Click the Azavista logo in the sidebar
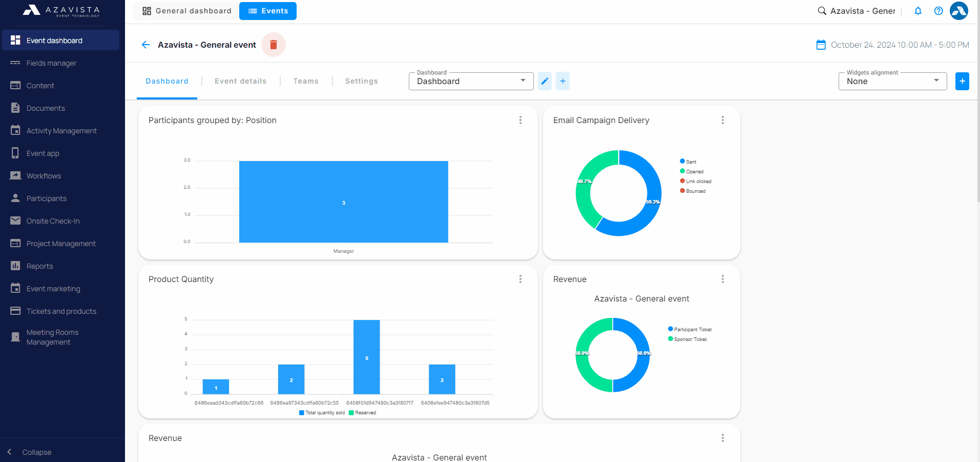Image resolution: width=980 pixels, height=462 pixels. (x=61, y=10)
